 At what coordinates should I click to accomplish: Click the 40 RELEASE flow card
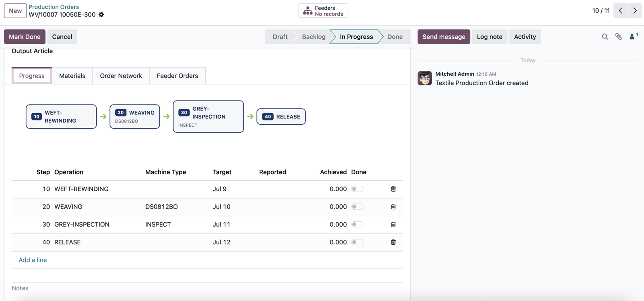point(281,117)
